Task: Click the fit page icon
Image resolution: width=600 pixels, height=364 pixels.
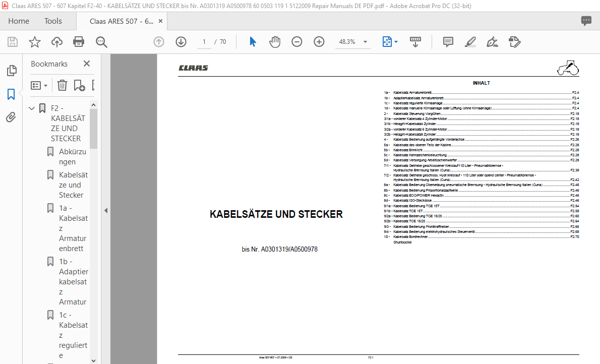Action: [x=387, y=42]
